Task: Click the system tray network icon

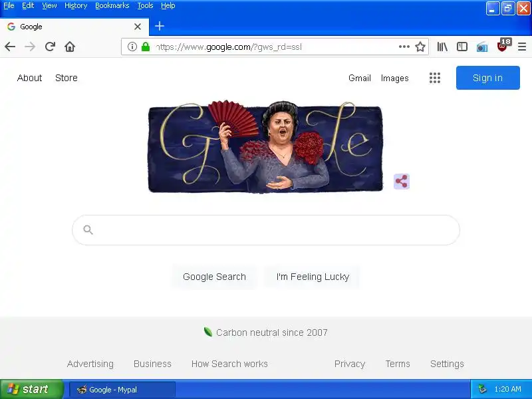Action: tap(482, 389)
